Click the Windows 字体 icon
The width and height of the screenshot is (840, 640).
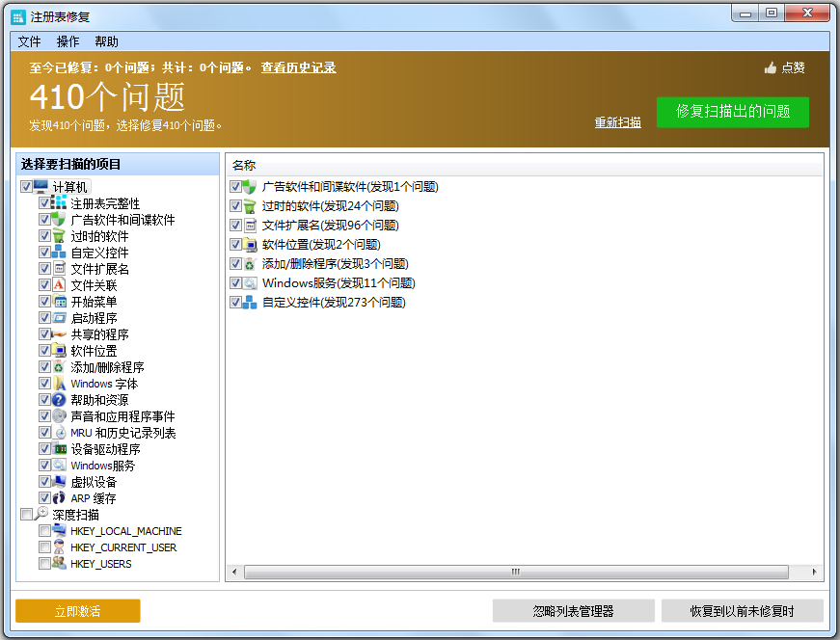coord(57,383)
